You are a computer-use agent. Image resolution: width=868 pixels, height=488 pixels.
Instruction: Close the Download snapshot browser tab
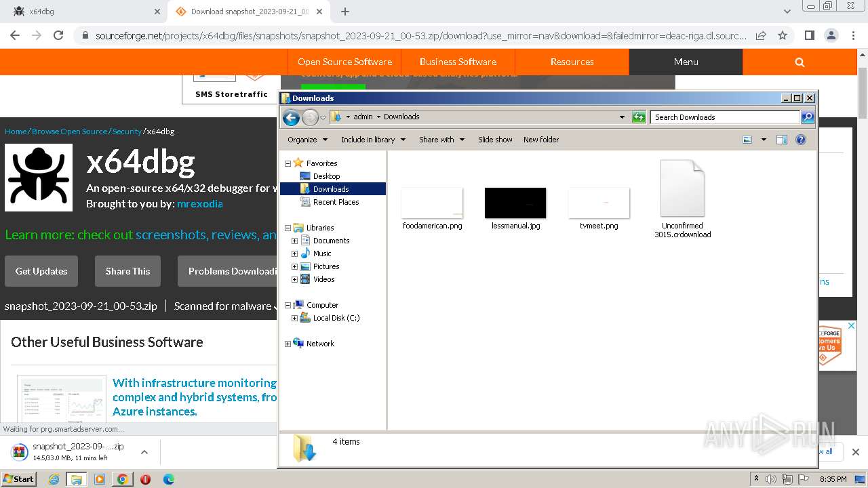[x=319, y=12]
